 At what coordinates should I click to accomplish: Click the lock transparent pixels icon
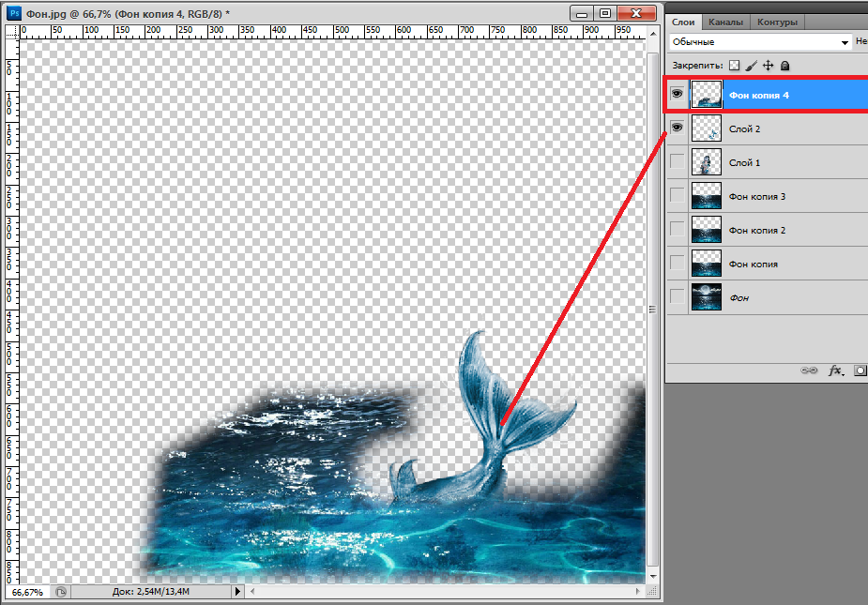coord(735,66)
